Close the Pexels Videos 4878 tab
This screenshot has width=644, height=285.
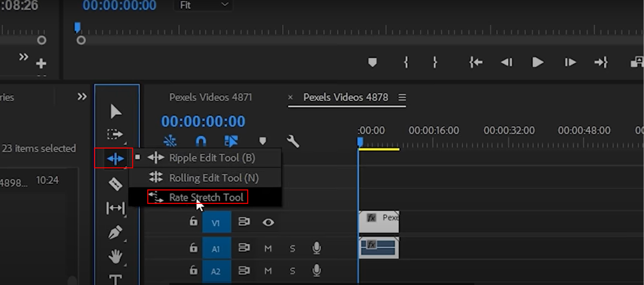tap(290, 97)
